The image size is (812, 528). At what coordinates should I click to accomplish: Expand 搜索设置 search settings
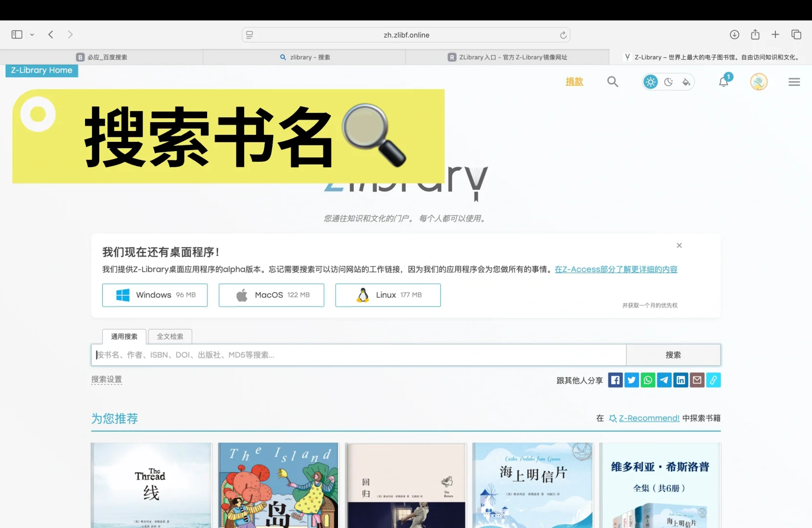107,379
